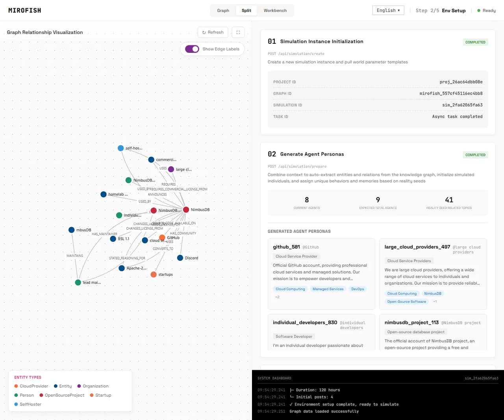Click the mirofish_557cf45116ec4bb8 graph ID value

(451, 93)
